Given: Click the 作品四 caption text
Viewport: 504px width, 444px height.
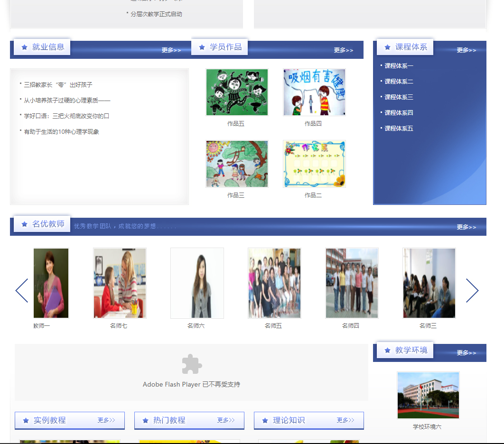Looking at the screenshot, I should pyautogui.click(x=313, y=124).
